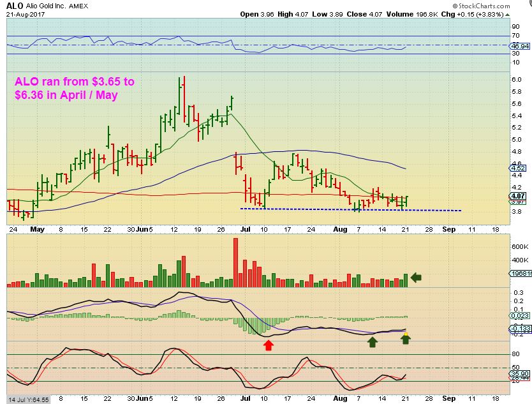This screenshot has height=404, width=532.
Task: Click the small green triangle after Chg value
Action: click(507, 15)
